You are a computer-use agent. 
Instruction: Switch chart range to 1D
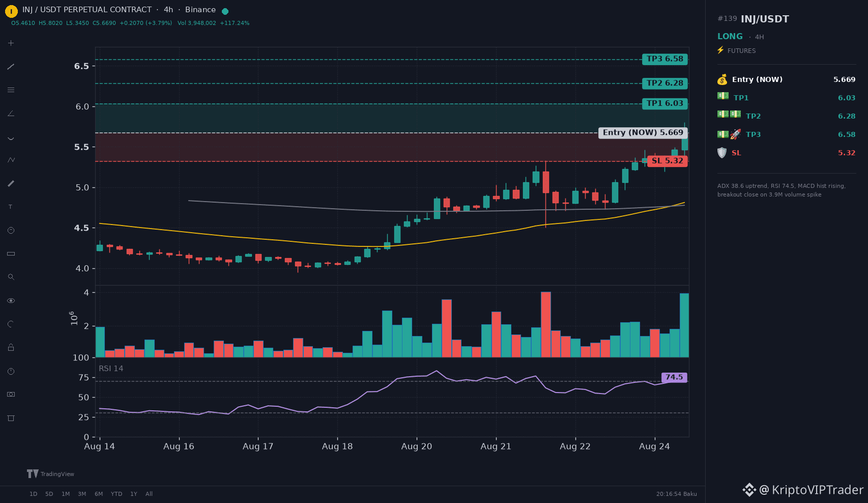[x=33, y=494]
